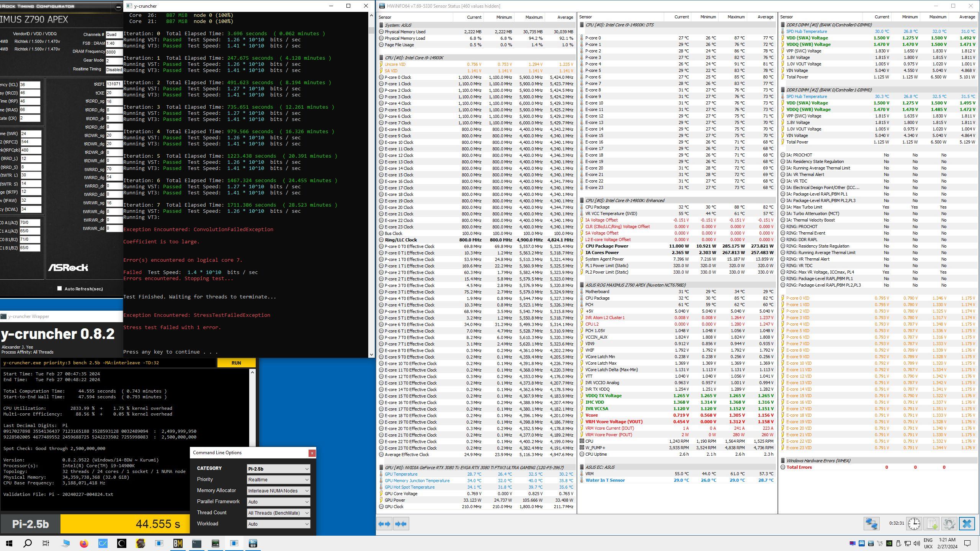Expand Thread Count dropdown
The height and width of the screenshot is (551, 980).
[278, 513]
